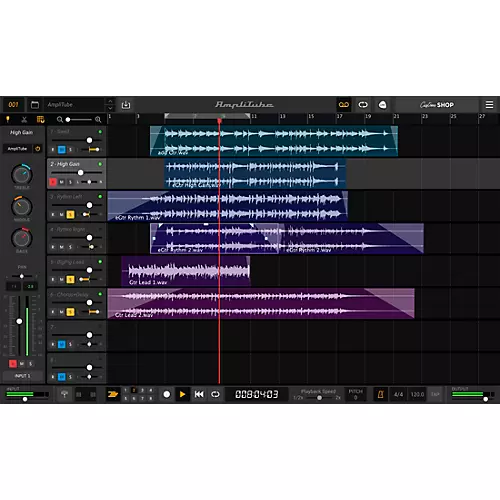Open the Custom SHOP
Viewport: 500px width, 500px height.
pyautogui.click(x=437, y=105)
